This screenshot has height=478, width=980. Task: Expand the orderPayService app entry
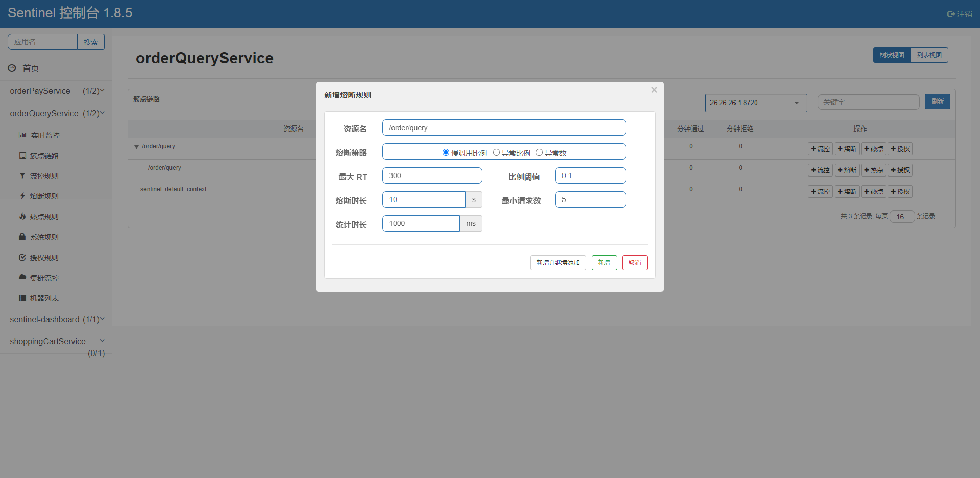pyautogui.click(x=56, y=91)
